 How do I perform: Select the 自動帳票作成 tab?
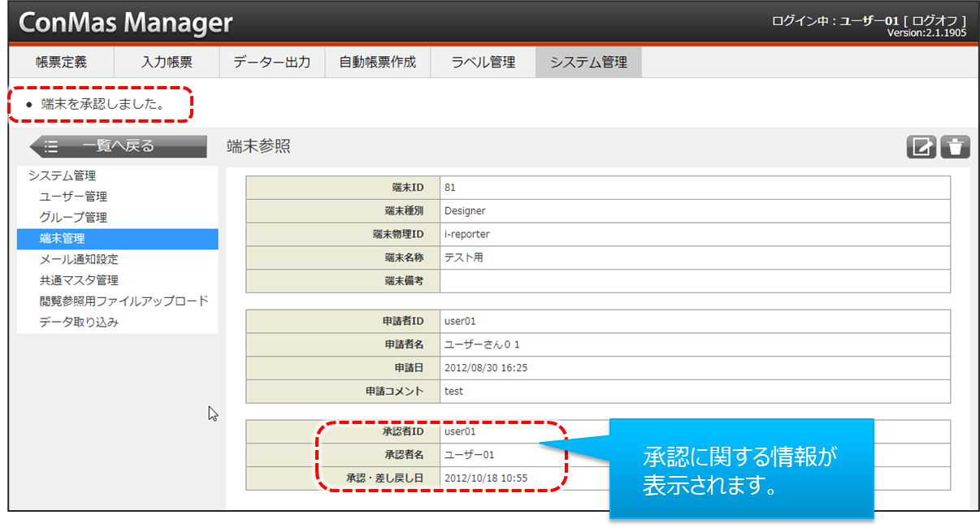click(377, 63)
